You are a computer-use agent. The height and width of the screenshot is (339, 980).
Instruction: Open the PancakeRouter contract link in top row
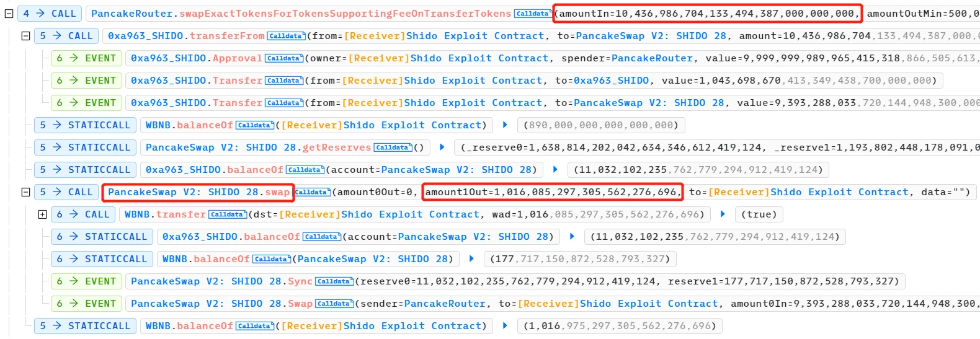coord(131,14)
